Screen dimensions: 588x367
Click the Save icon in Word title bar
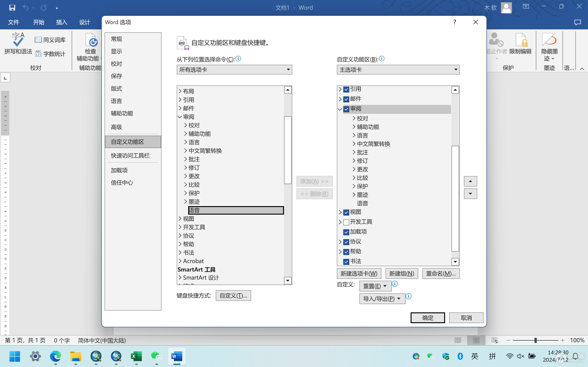pyautogui.click(x=12, y=8)
